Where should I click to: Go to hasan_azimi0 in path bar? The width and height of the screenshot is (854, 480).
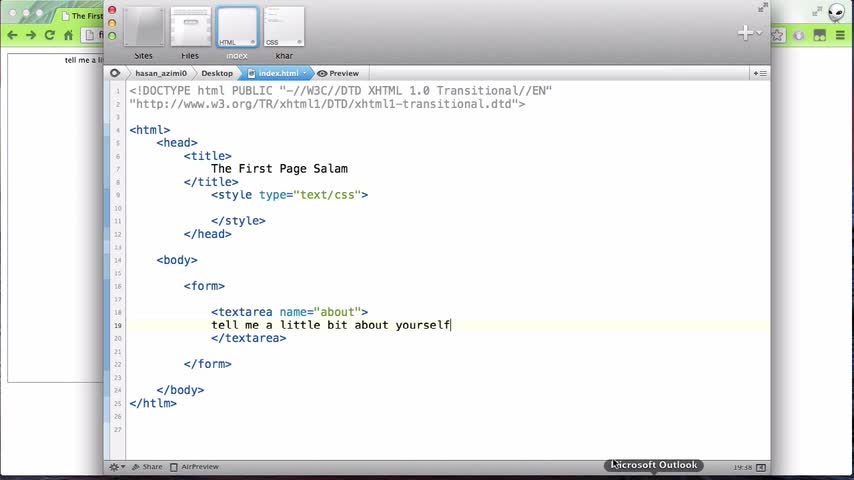pyautogui.click(x=161, y=73)
